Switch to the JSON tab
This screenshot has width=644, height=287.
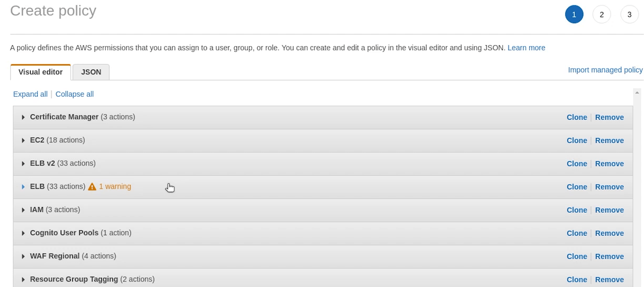[91, 72]
